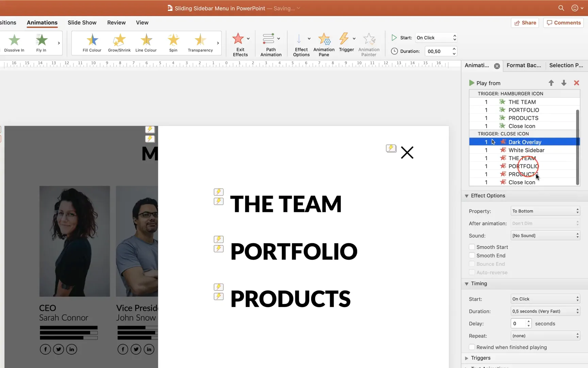Click the ribbon Duration 00,50 field

(x=438, y=51)
